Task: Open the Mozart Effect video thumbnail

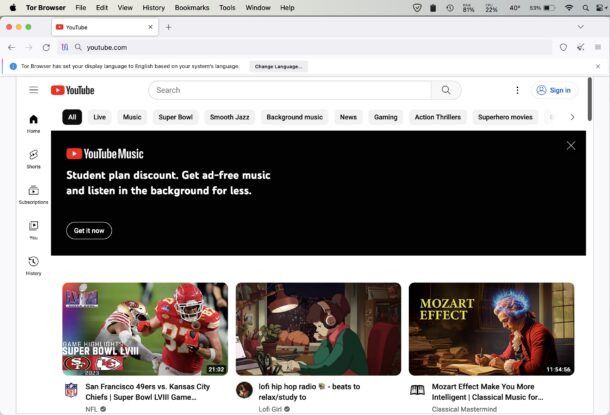Action: [x=491, y=328]
